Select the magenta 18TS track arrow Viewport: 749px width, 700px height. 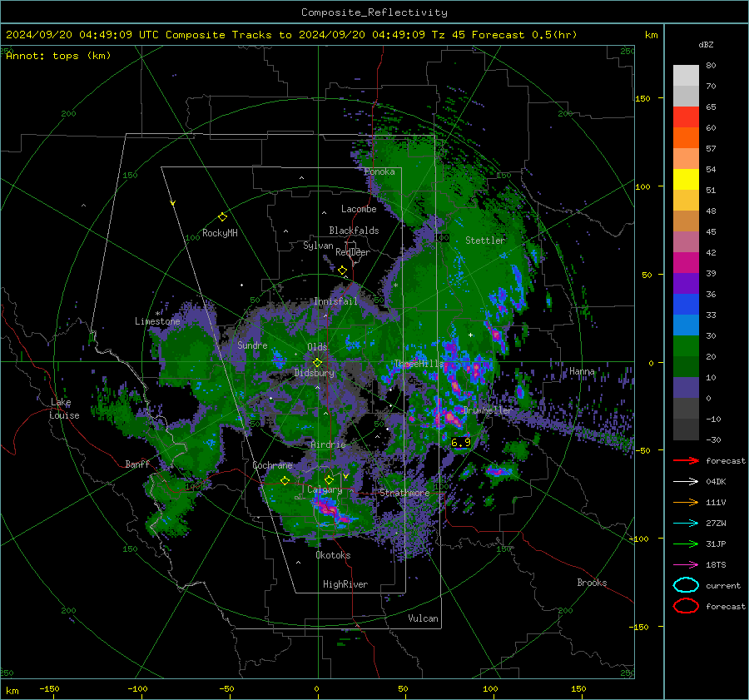[x=686, y=565]
